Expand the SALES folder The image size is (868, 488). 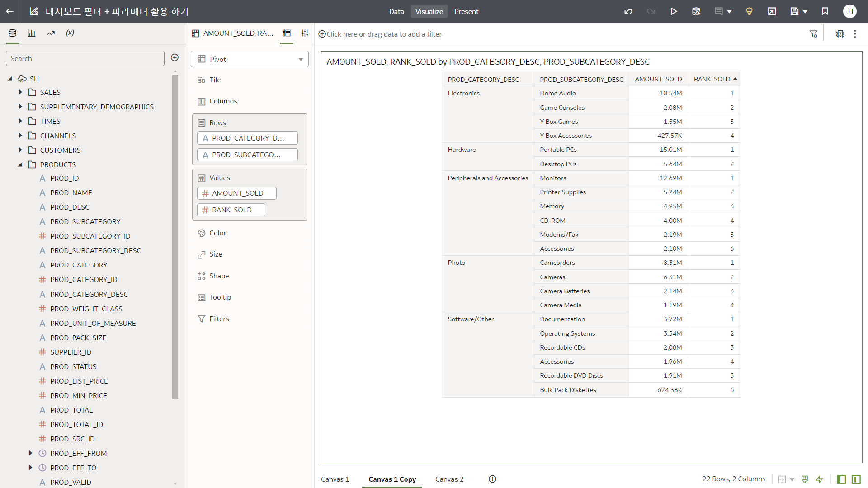pos(20,92)
